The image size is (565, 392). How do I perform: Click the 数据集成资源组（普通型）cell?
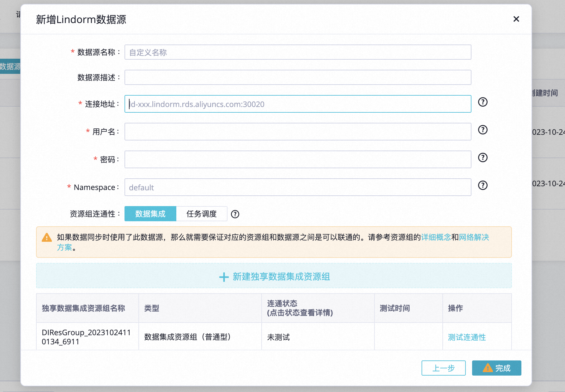click(200, 337)
